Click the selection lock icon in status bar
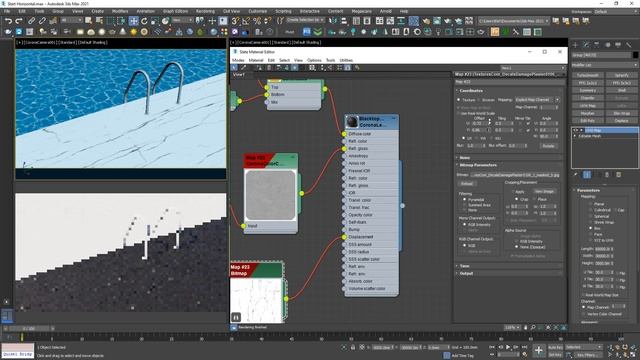This screenshot has height=360, width=640. 353,347
